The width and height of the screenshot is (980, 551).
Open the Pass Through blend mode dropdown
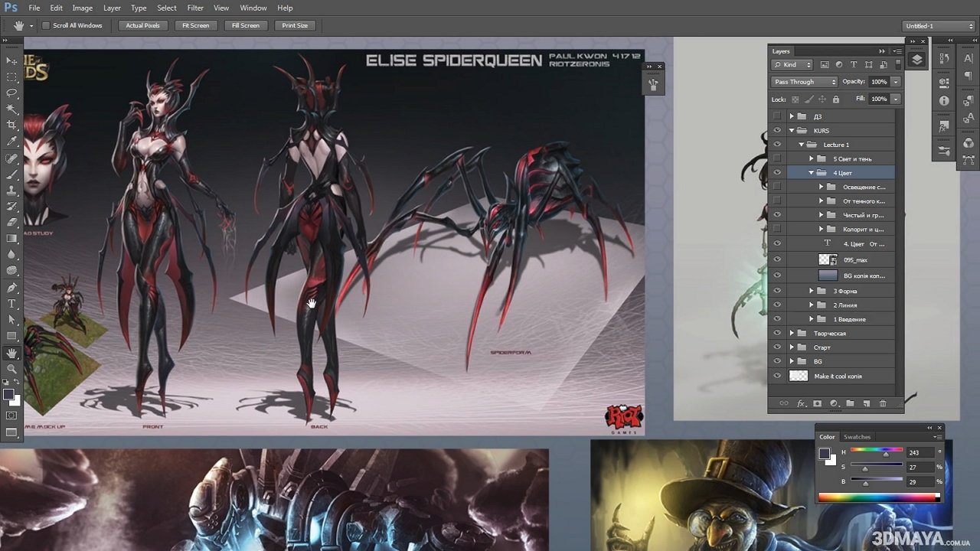[804, 82]
